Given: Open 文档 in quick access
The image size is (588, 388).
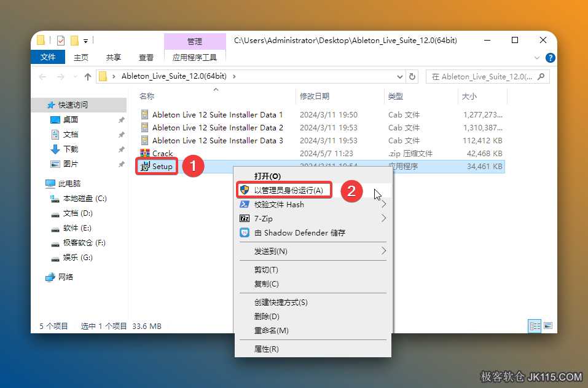Looking at the screenshot, I should (x=71, y=134).
